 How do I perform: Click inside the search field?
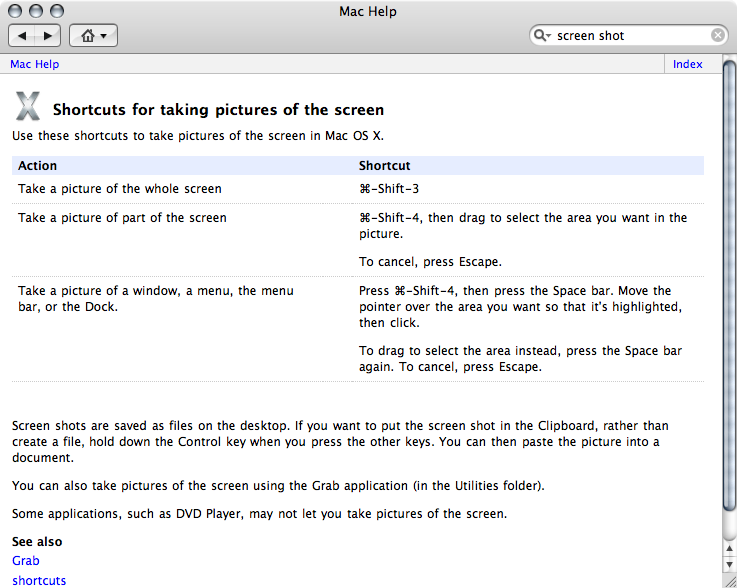click(x=630, y=36)
